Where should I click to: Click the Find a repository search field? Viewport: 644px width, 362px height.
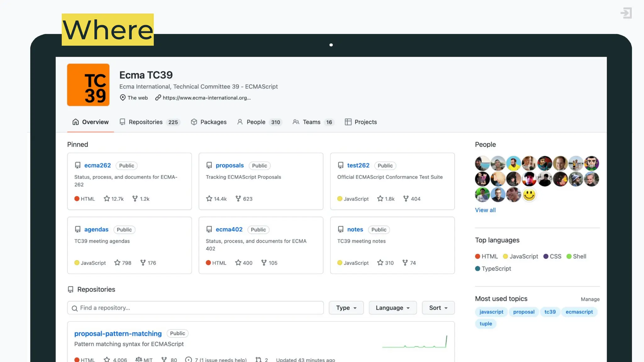tap(195, 308)
